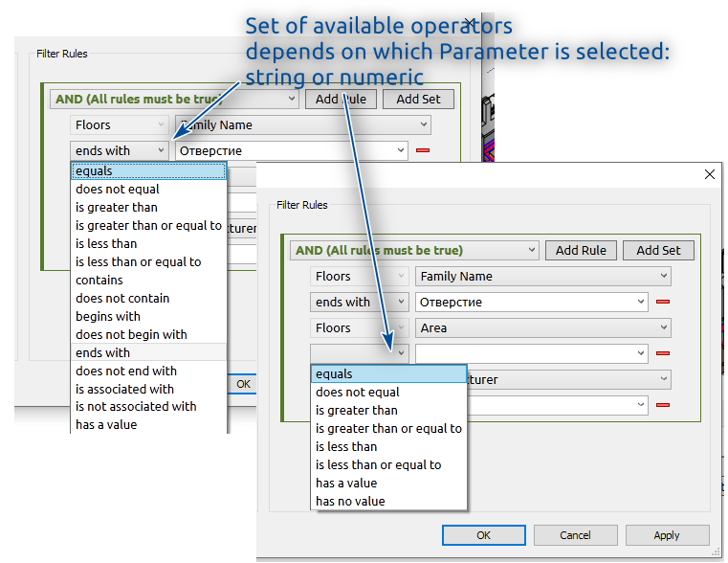The width and height of the screenshot is (728, 563).
Task: Select the 'does not begin with' operator
Action: point(148,334)
